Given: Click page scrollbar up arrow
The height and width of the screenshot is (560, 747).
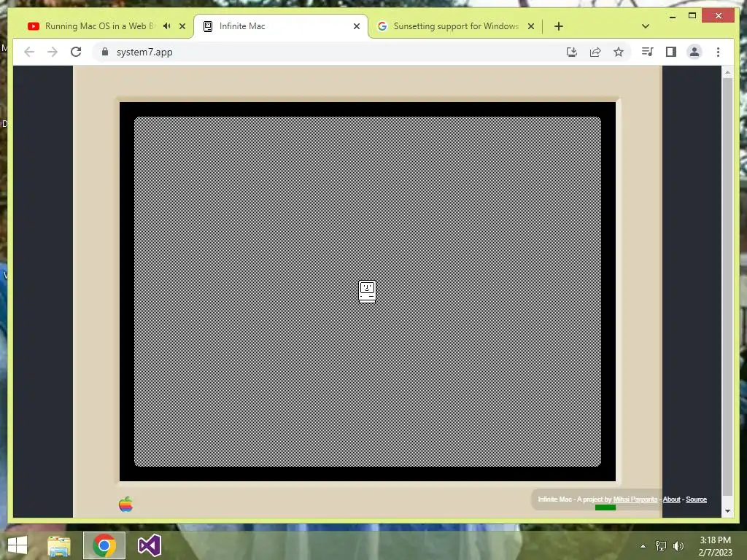Looking at the screenshot, I should coord(727,72).
